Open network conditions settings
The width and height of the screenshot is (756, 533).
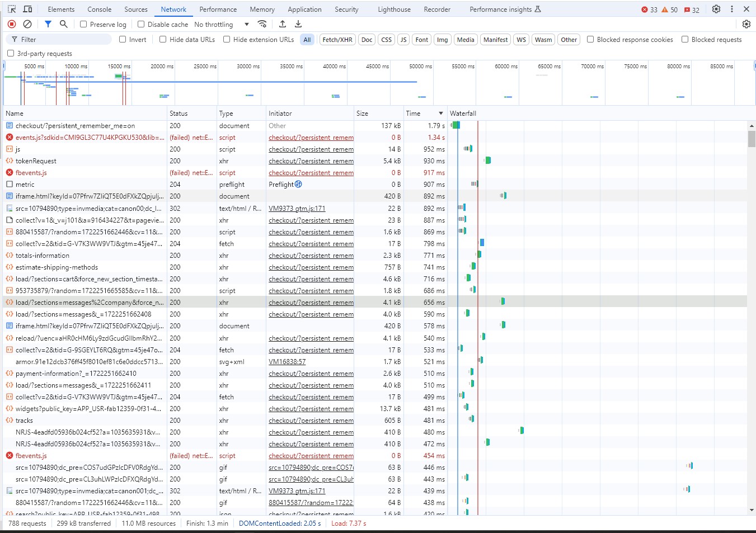262,24
